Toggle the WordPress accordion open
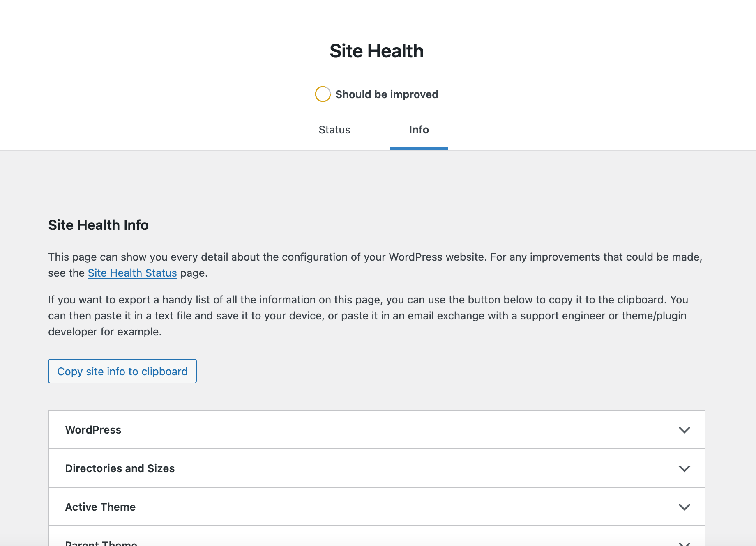This screenshot has width=756, height=546. 370,430
